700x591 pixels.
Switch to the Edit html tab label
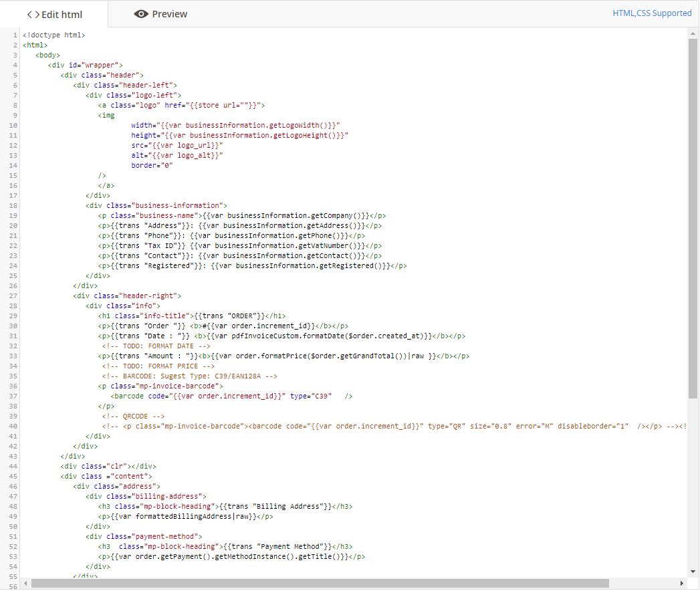pyautogui.click(x=62, y=14)
